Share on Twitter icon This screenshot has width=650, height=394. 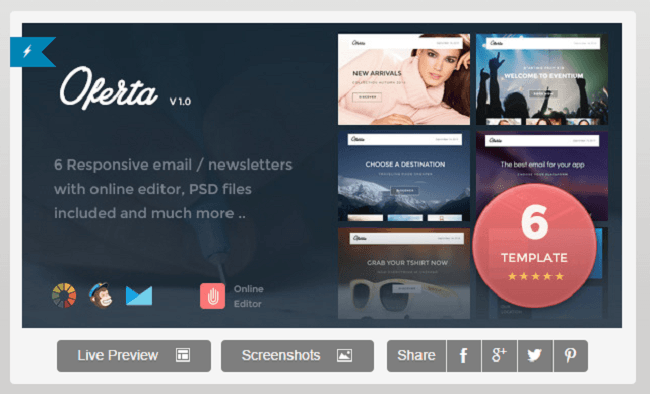coord(535,356)
